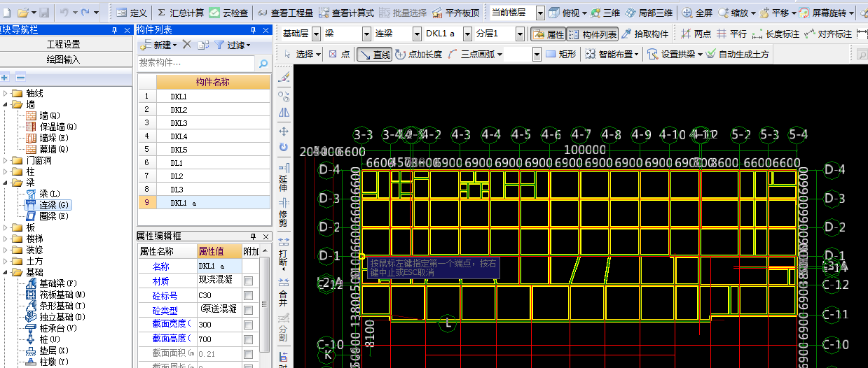The image size is (868, 368).
Task: Run 汇总计算 summary calculation
Action: tap(180, 13)
